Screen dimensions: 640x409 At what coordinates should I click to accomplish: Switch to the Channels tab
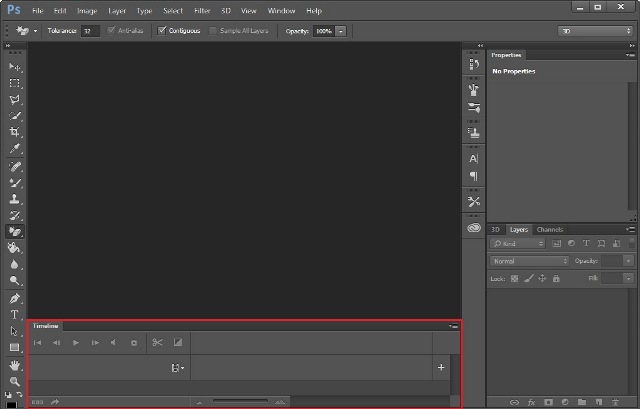(550, 229)
